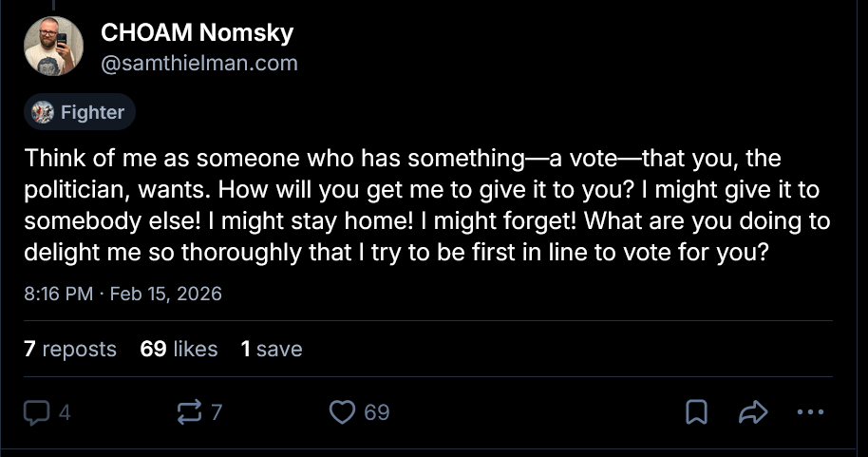Open the 1 save count

pyautogui.click(x=272, y=350)
